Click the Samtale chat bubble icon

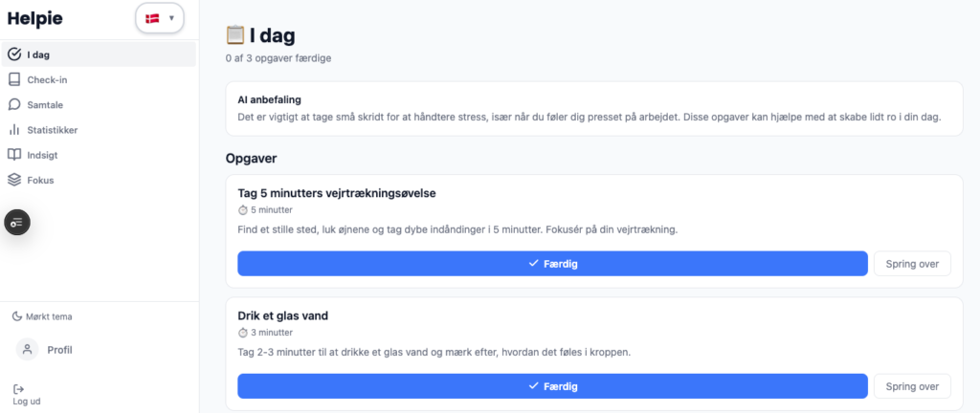pos(14,104)
